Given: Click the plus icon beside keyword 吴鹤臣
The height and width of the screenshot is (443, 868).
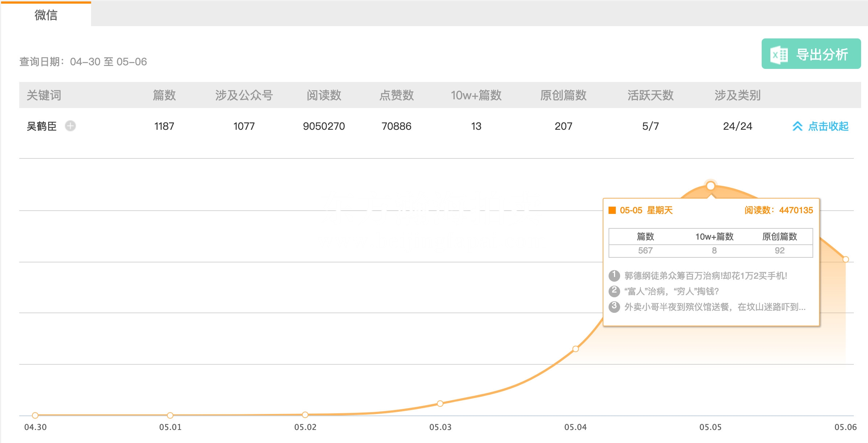Looking at the screenshot, I should [x=70, y=126].
